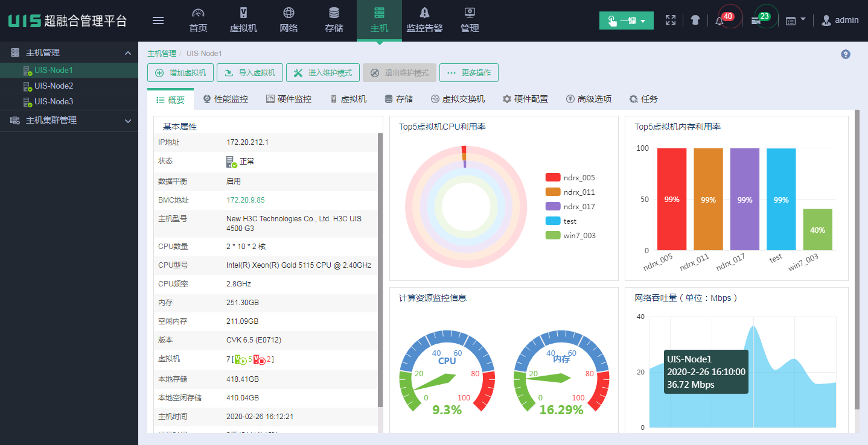
Task: Click the 主机管理 breadcrumb link
Action: pyautogui.click(x=162, y=54)
